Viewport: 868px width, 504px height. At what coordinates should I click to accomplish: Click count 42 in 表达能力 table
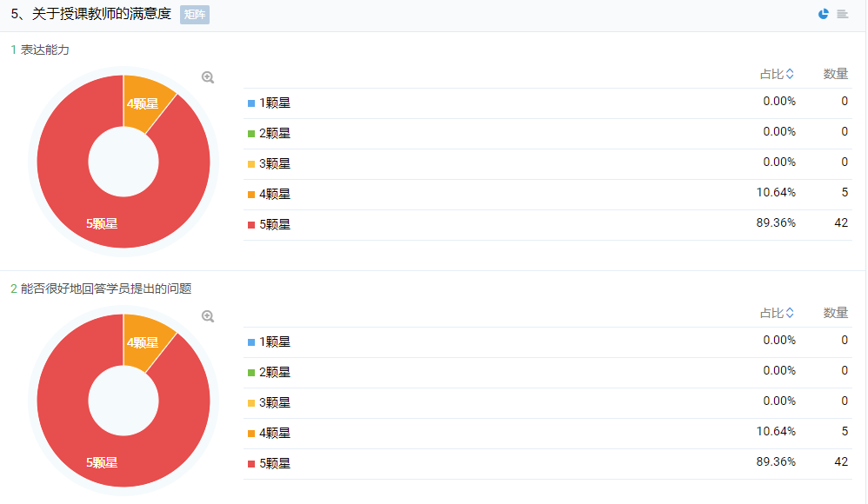pos(841,223)
